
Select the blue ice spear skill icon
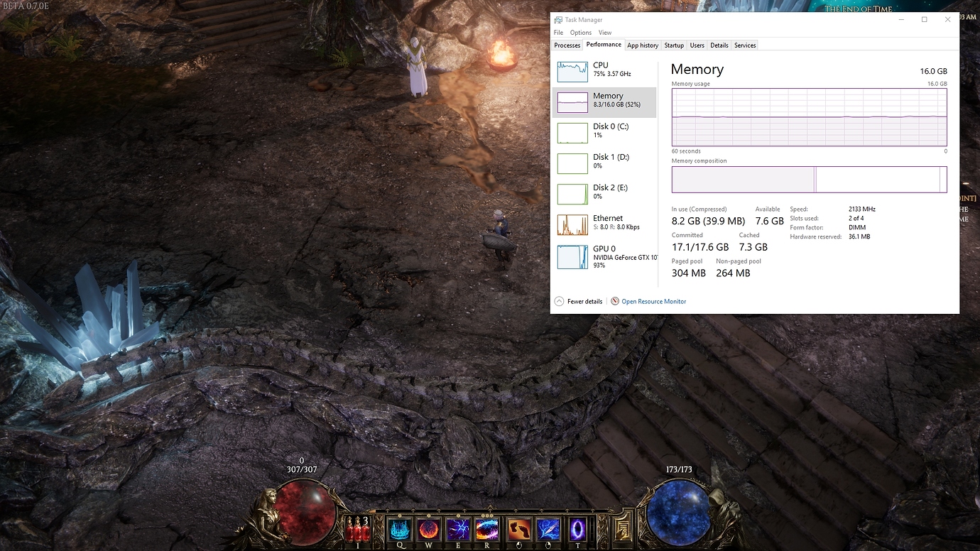(548, 529)
